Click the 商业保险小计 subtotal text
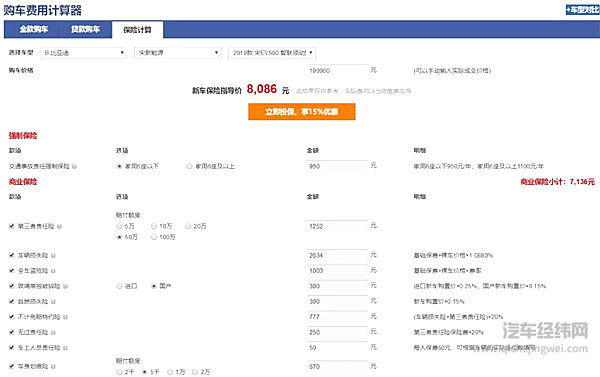The height and width of the screenshot is (377, 600). (558, 181)
